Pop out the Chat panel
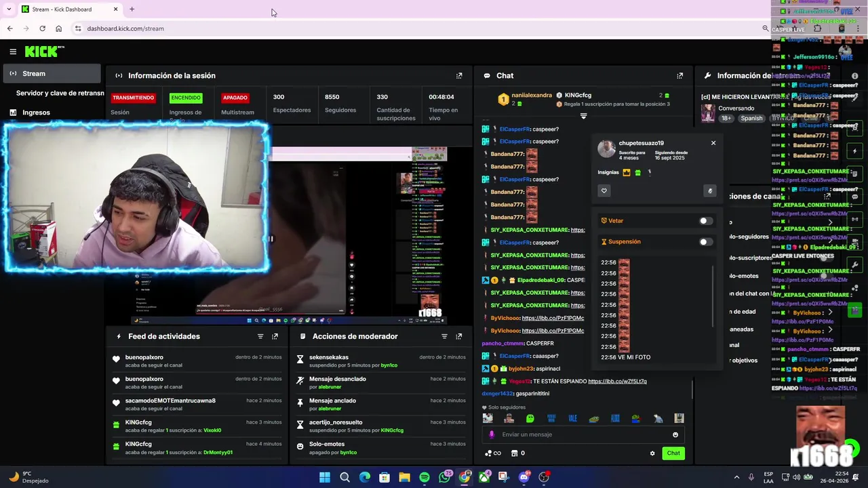This screenshot has width=868, height=488. point(679,76)
